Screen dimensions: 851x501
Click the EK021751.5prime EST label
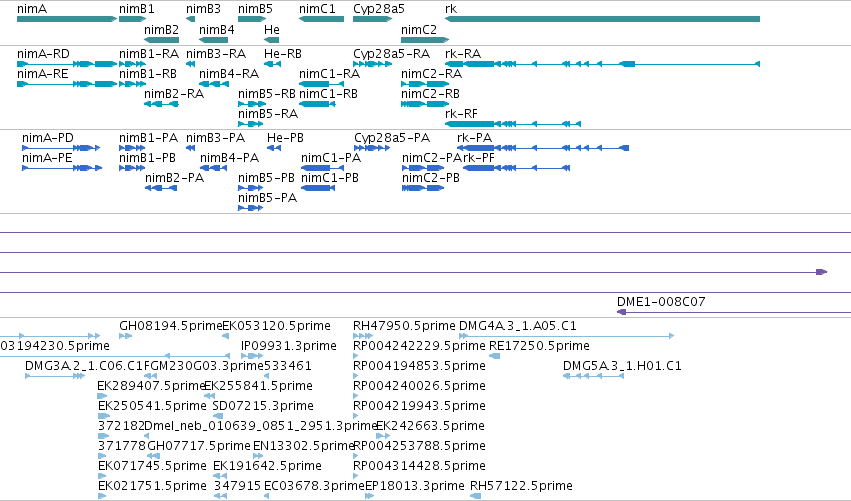[x=153, y=486]
